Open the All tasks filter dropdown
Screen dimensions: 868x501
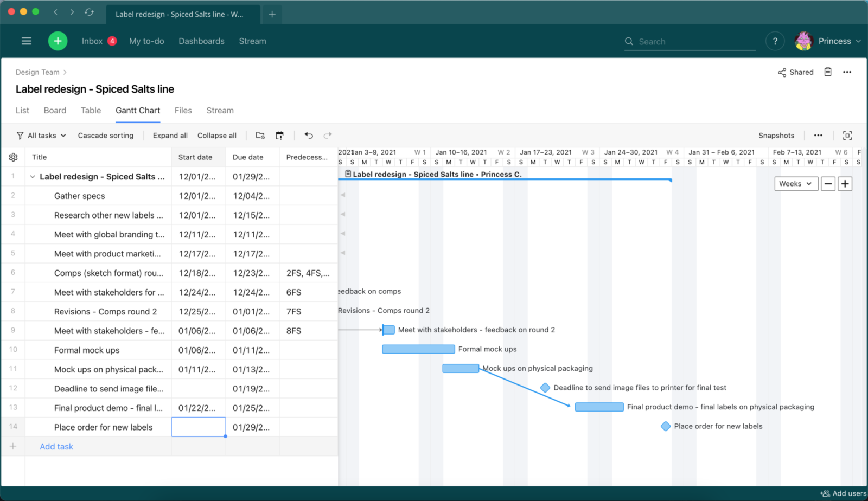41,136
